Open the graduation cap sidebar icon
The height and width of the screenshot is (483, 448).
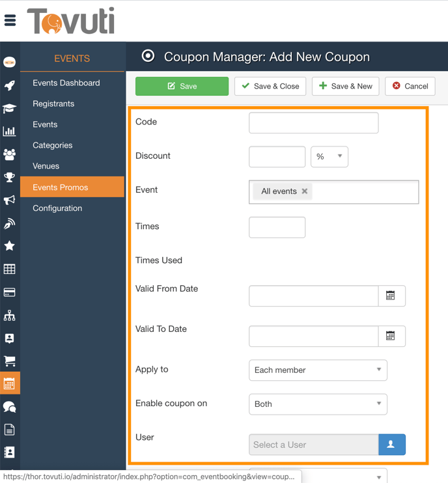pyautogui.click(x=10, y=109)
